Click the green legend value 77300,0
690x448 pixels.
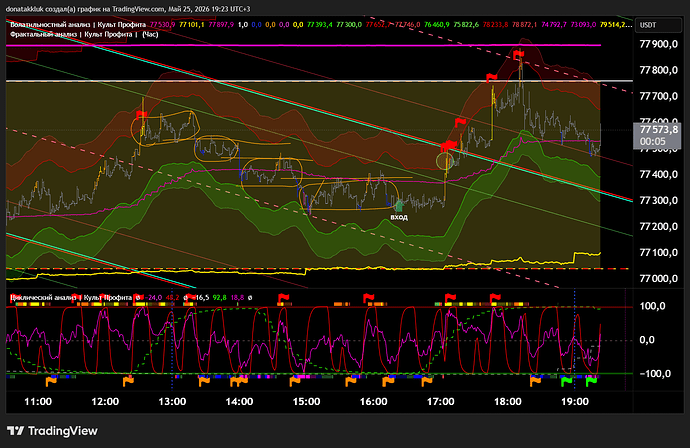(x=349, y=25)
